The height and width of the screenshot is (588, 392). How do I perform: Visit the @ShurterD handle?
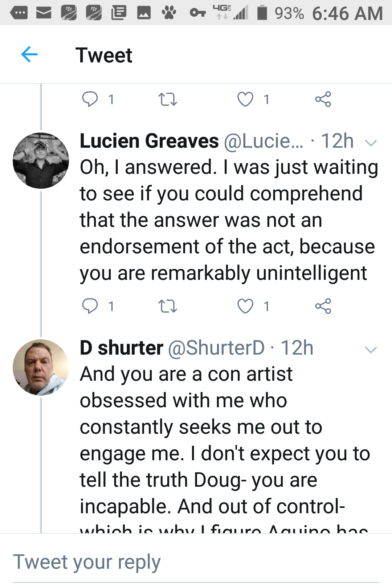[x=216, y=348]
